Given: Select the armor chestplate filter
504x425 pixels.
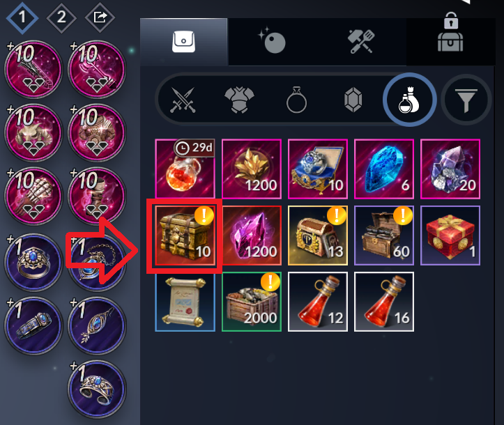Looking at the screenshot, I should tap(239, 100).
